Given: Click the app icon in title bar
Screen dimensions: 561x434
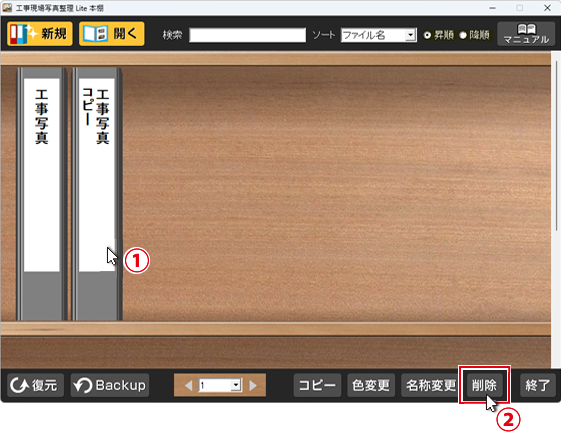Looking at the screenshot, I should 7,8.
